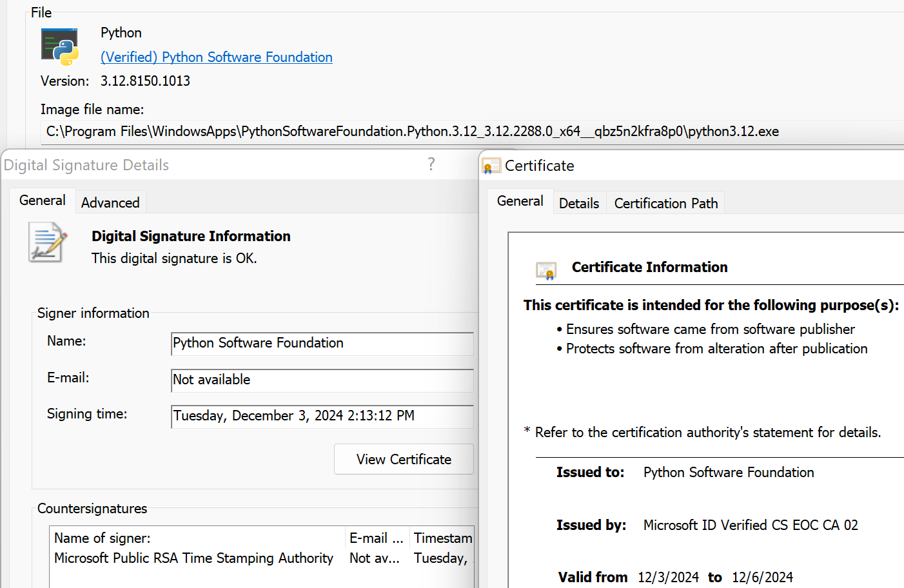Screen dimensions: 904x588
Task: Click the signer Name field
Action: (322, 344)
